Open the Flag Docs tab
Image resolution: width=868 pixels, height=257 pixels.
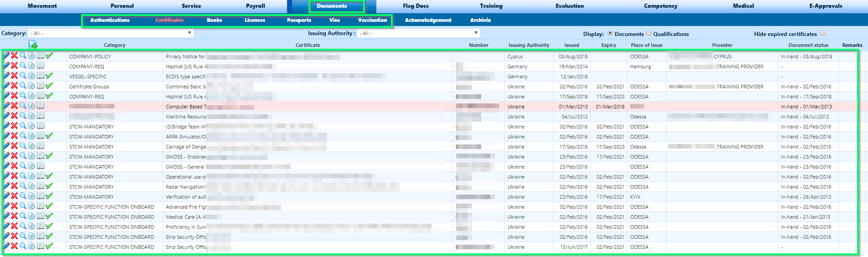(x=416, y=6)
